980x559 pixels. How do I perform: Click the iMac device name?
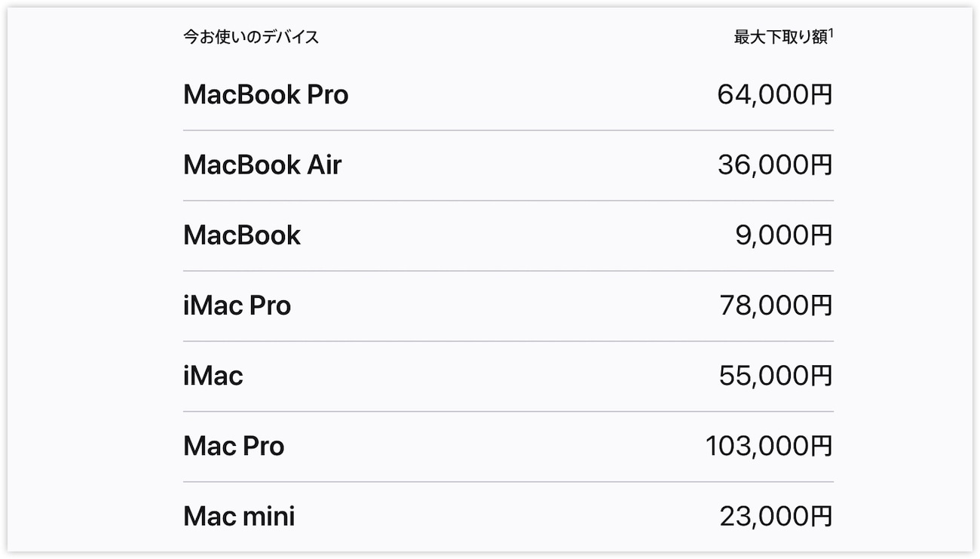[213, 376]
